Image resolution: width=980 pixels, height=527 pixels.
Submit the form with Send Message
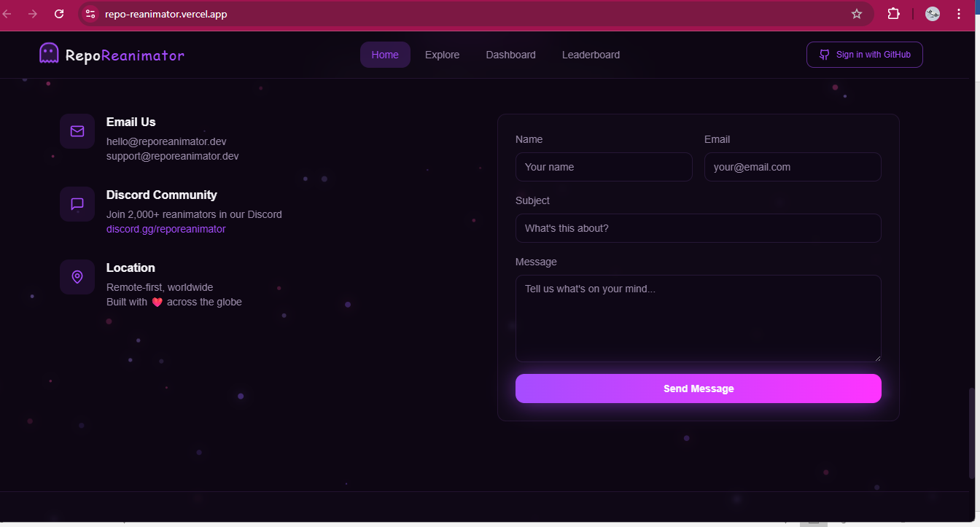(699, 389)
